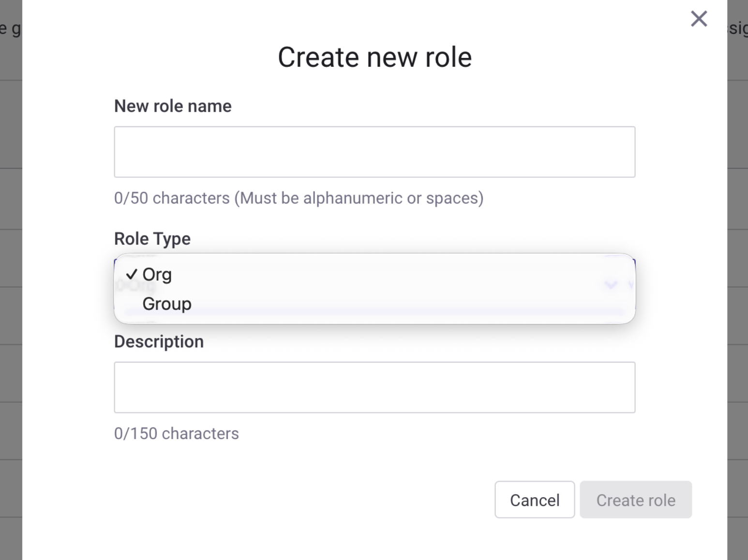Click the checkmark beside Org
The height and width of the screenshot is (560, 748).
coord(131,275)
